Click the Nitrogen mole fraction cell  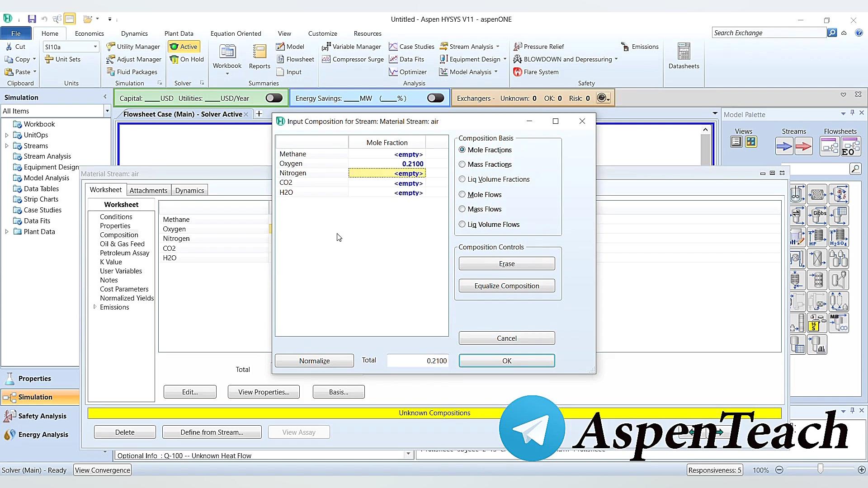click(x=387, y=173)
